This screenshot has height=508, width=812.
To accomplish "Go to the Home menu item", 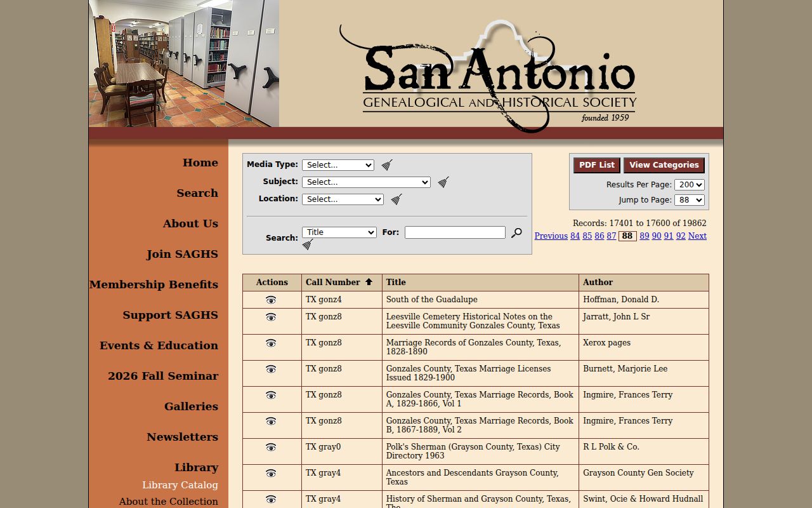I will [x=200, y=163].
